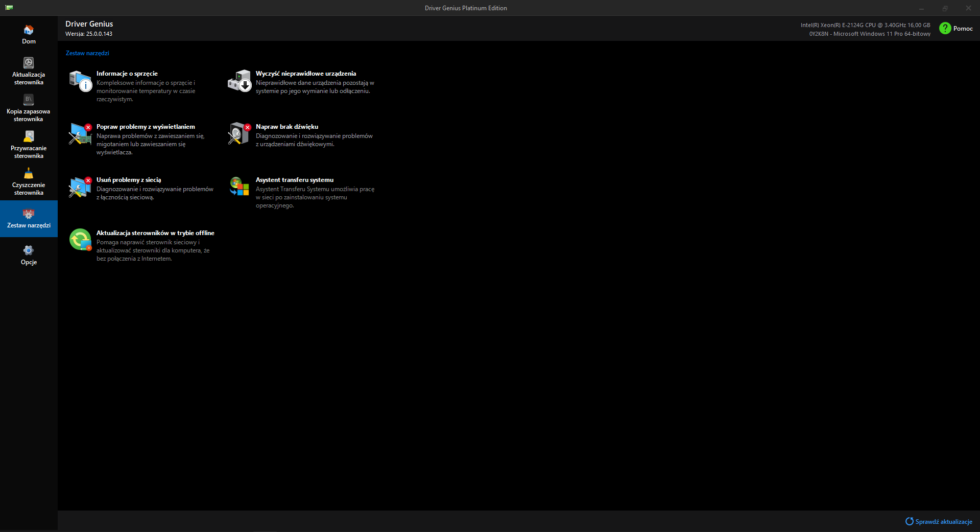Click the Czyszczenie sterownika broom icon
Screen dimensions: 980x532
[29, 173]
